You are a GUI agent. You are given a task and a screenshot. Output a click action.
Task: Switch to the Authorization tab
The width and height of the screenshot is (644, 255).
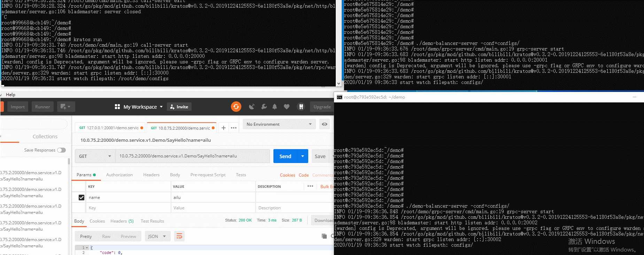(119, 175)
